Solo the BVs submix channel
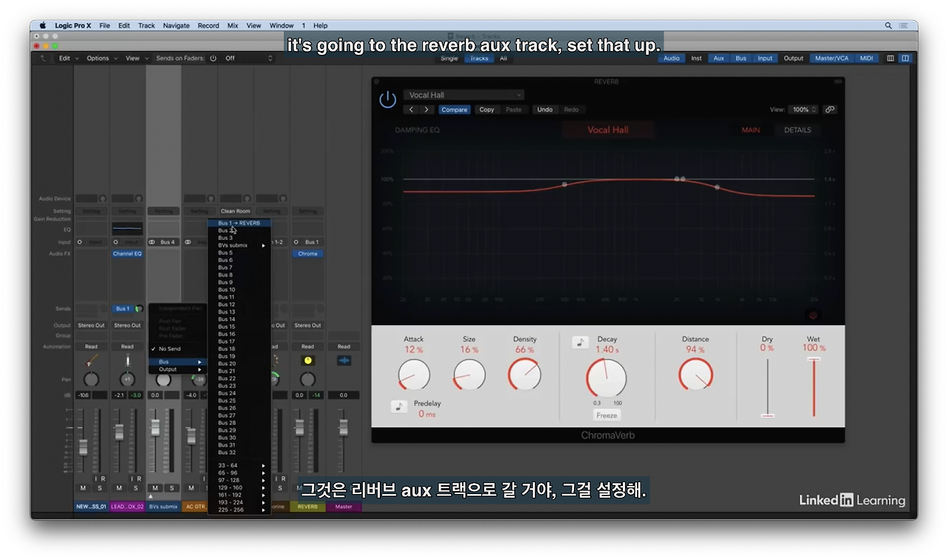The image size is (948, 560). pos(172,488)
